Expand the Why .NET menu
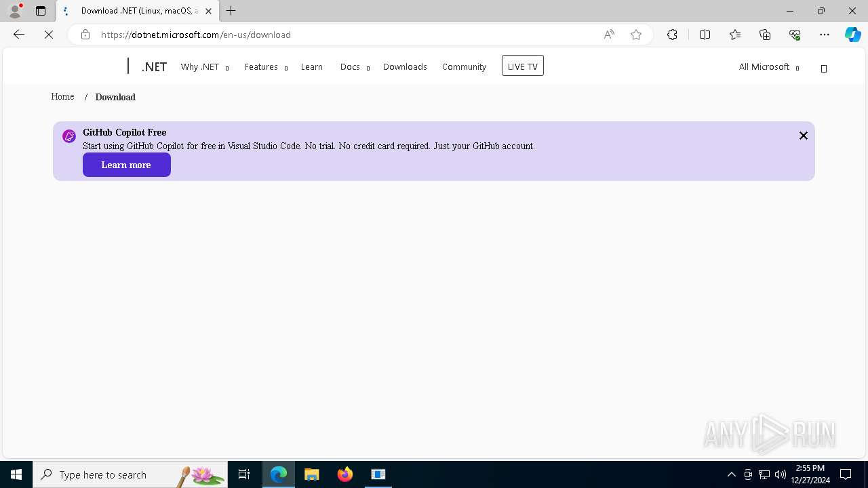This screenshot has width=868, height=488. (205, 66)
